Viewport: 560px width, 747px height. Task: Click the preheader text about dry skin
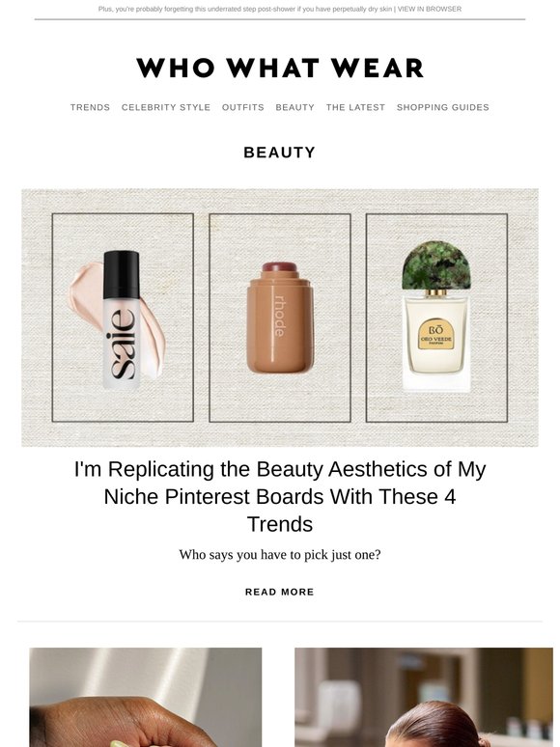(x=245, y=9)
